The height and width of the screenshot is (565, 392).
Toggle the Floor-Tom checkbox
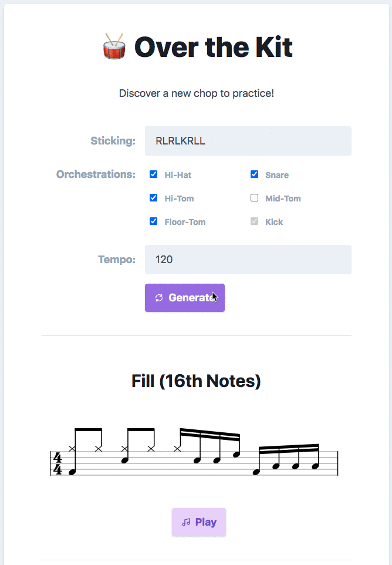pyautogui.click(x=153, y=221)
